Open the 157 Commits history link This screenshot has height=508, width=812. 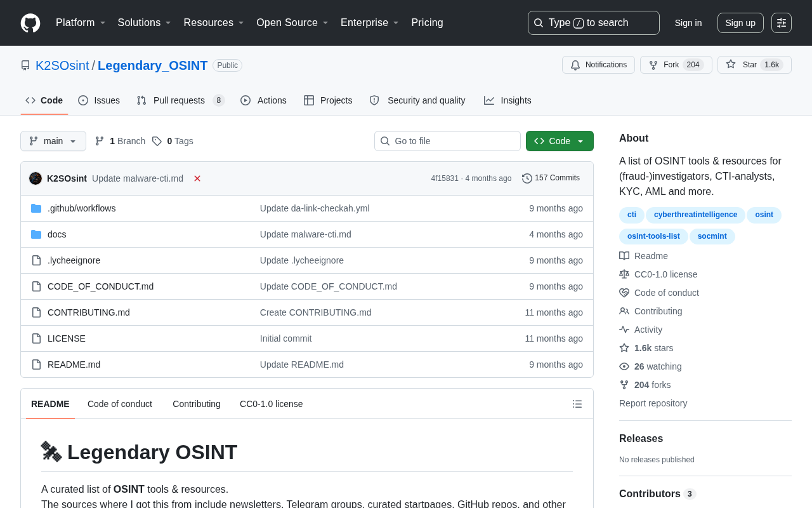coord(551,178)
